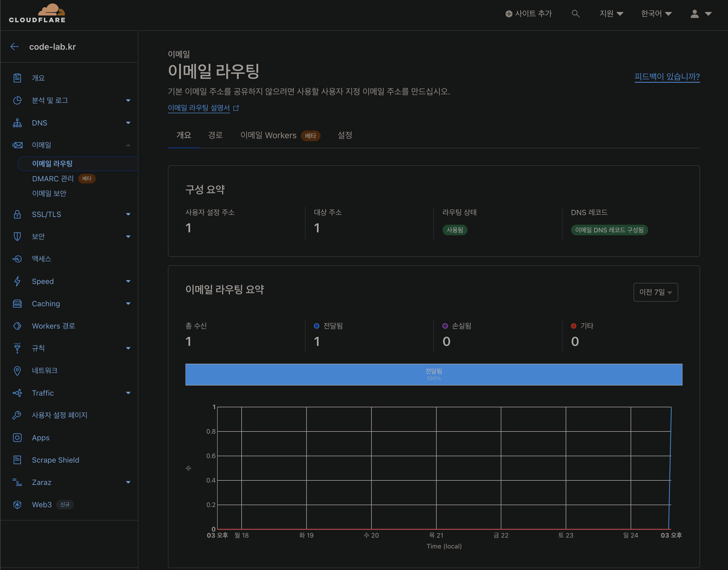The height and width of the screenshot is (570, 728).
Task: Click the DNS network icon in sidebar
Action: 17,123
